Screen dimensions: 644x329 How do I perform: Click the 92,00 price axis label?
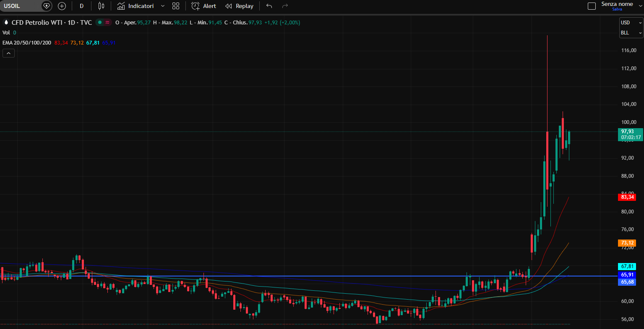click(628, 158)
